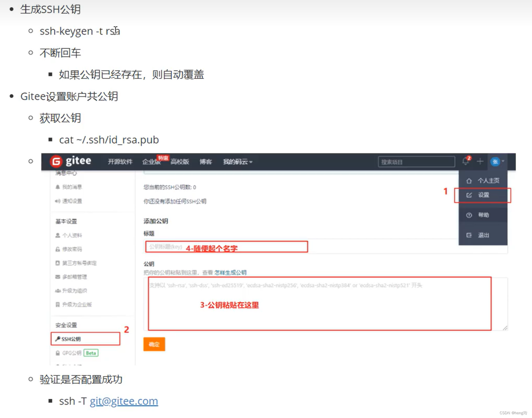Click the text '你还没有添加任何SSH公钥'
Viewport: 532px width, 418px height.
[x=175, y=201]
